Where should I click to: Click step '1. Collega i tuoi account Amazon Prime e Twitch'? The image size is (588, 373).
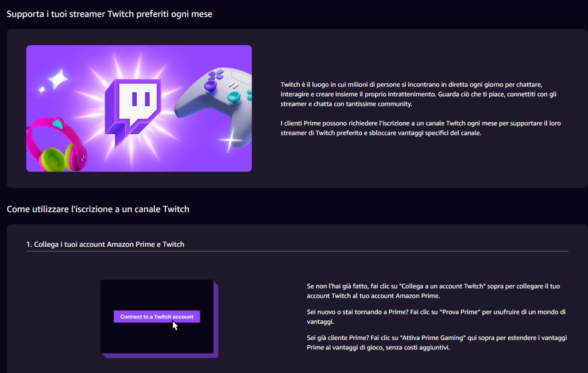point(105,244)
